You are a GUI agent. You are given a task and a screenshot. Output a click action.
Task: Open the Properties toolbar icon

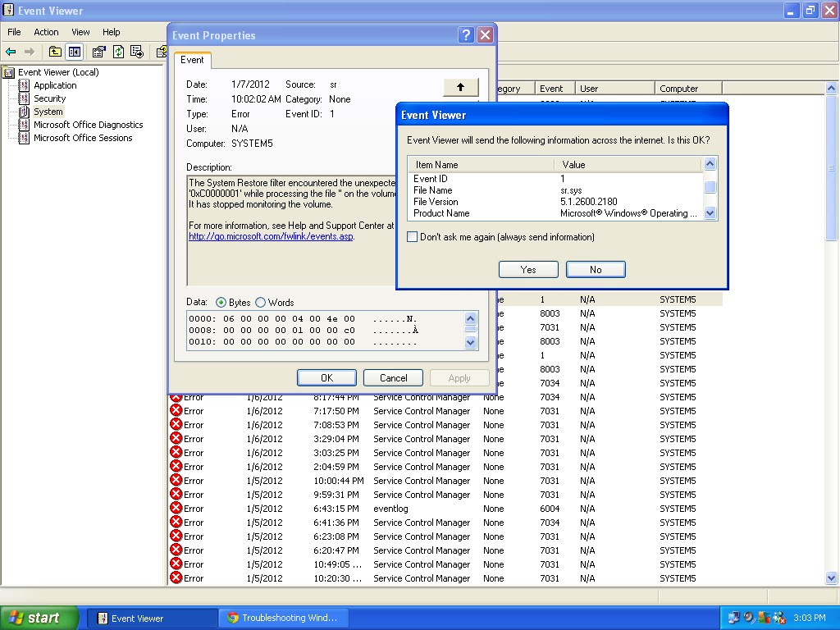click(99, 52)
